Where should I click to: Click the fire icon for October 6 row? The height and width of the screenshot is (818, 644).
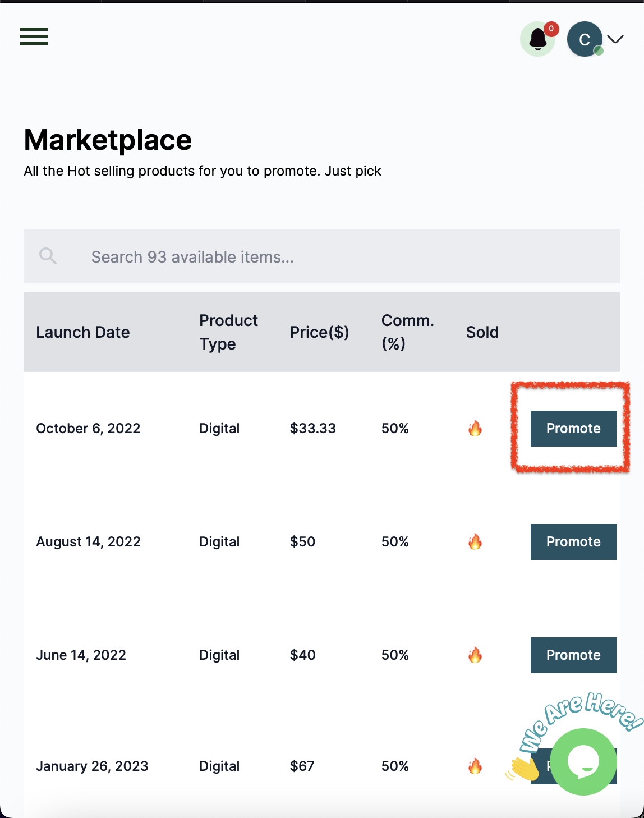click(475, 429)
